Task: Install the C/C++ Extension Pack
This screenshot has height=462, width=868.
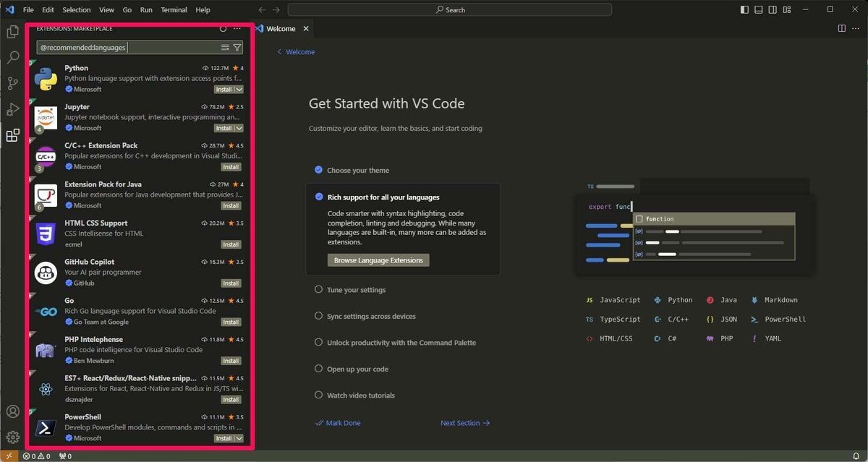Action: point(231,167)
